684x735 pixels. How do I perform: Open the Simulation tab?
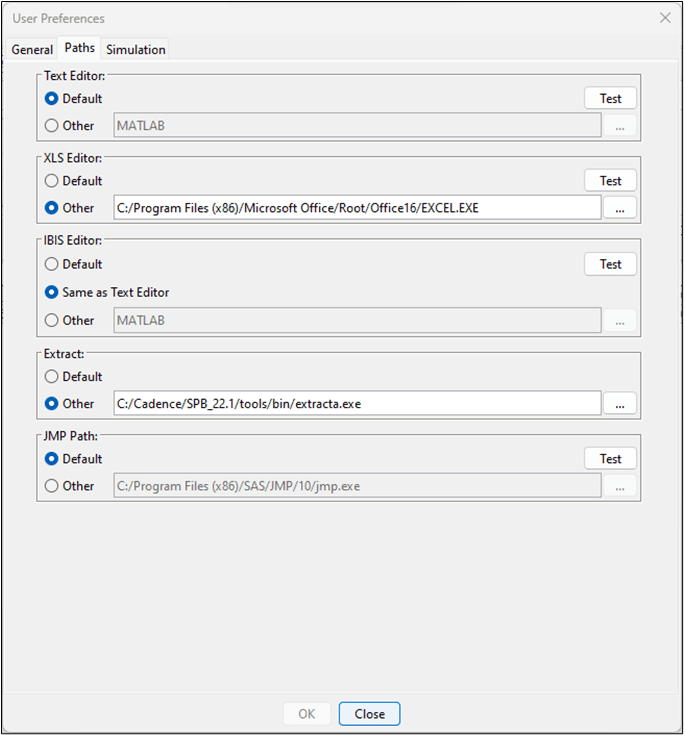136,49
